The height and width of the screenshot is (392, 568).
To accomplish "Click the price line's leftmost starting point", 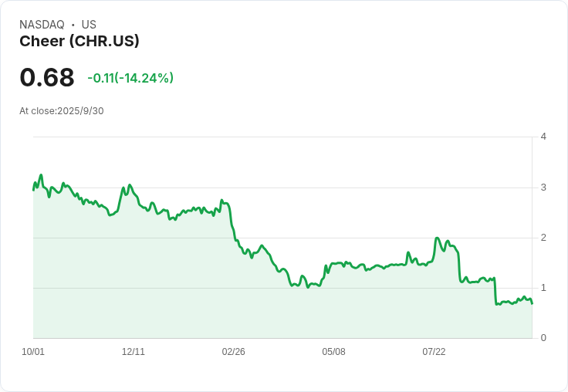I will tap(33, 190).
